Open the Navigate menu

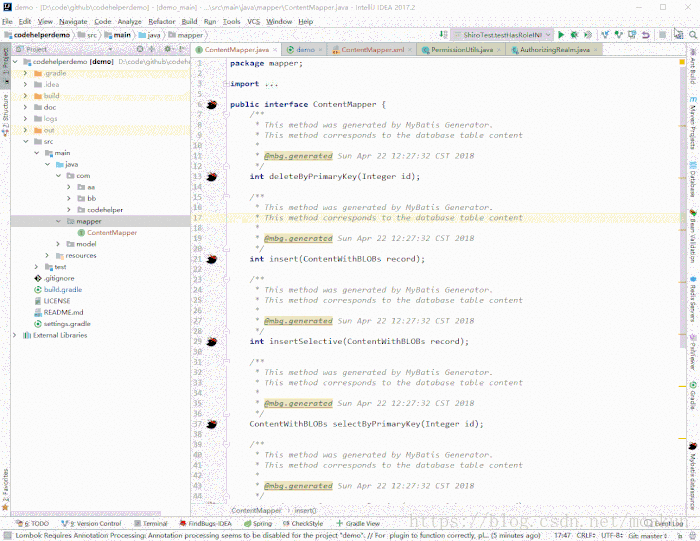73,21
